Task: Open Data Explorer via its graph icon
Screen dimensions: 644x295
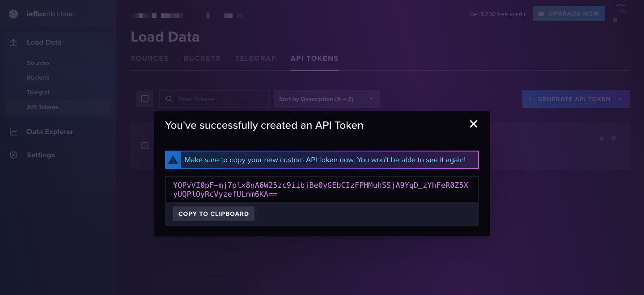Action: pyautogui.click(x=13, y=131)
